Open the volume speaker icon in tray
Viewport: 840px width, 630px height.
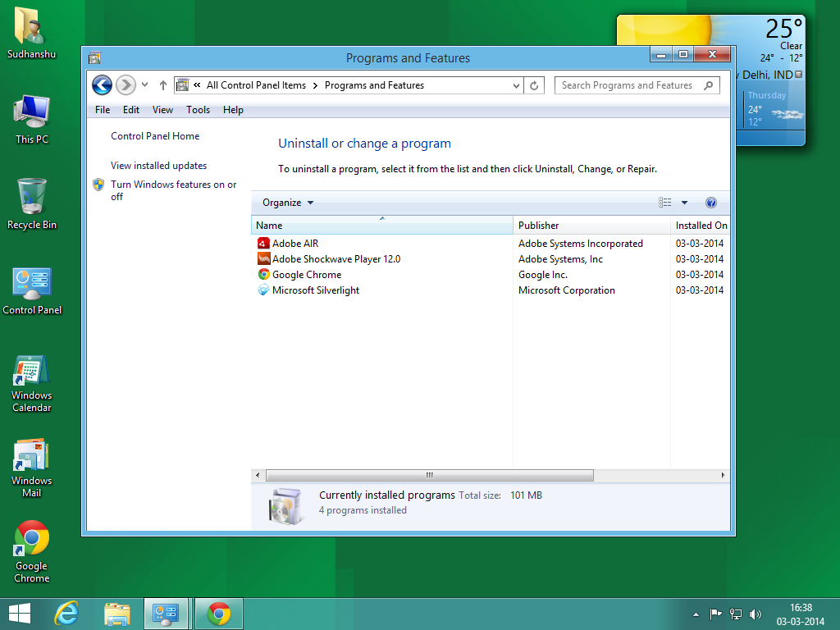point(755,614)
